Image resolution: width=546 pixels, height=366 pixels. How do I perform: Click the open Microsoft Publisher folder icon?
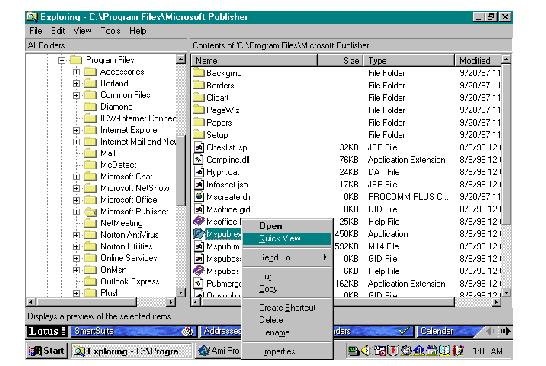(90, 211)
